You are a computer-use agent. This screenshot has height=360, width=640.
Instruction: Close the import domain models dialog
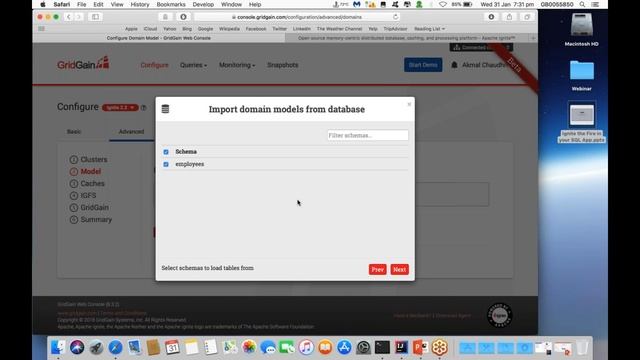click(409, 104)
